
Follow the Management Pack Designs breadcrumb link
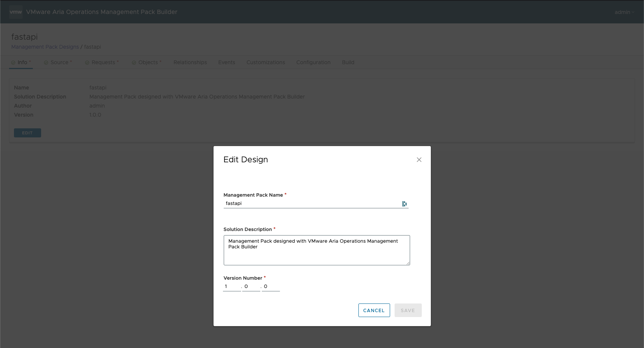pos(45,47)
